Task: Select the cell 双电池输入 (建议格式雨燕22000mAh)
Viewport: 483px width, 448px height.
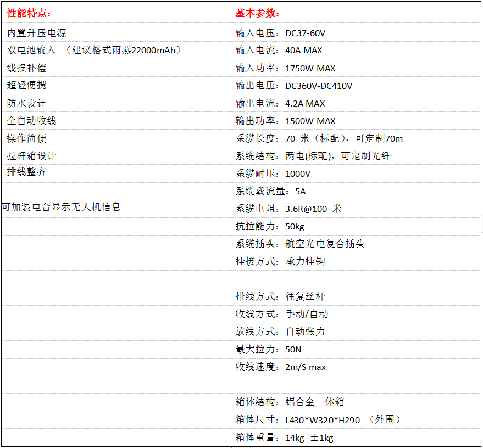Action: point(115,50)
